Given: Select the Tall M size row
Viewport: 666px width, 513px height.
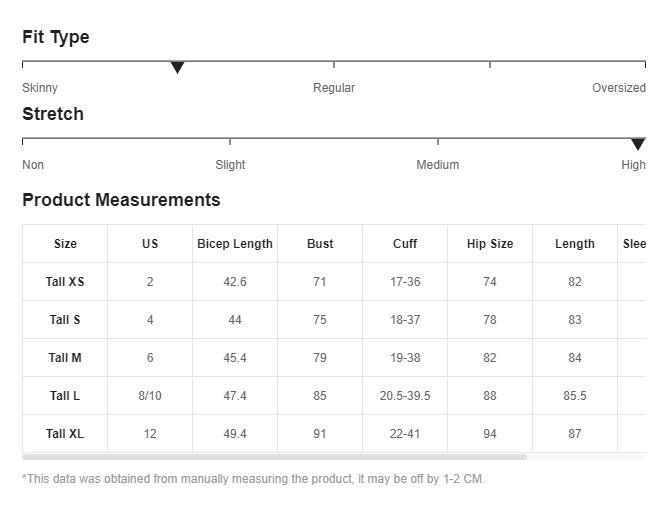Looking at the screenshot, I should click(x=65, y=358).
